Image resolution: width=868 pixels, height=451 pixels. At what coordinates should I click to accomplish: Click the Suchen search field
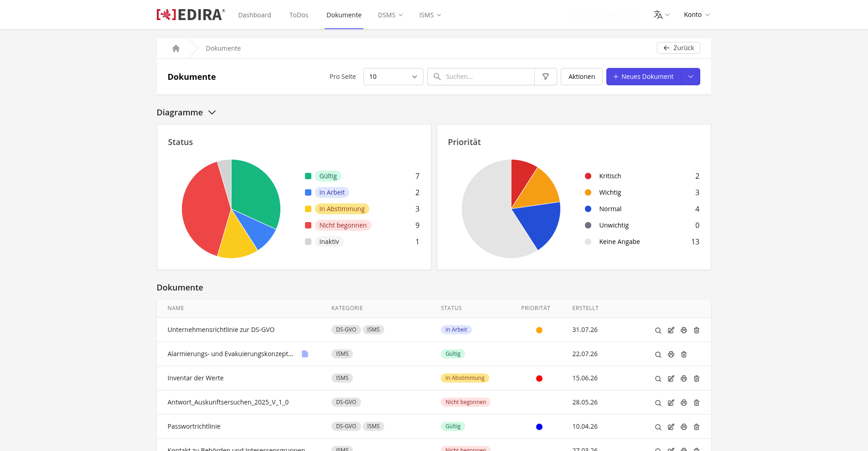481,77
